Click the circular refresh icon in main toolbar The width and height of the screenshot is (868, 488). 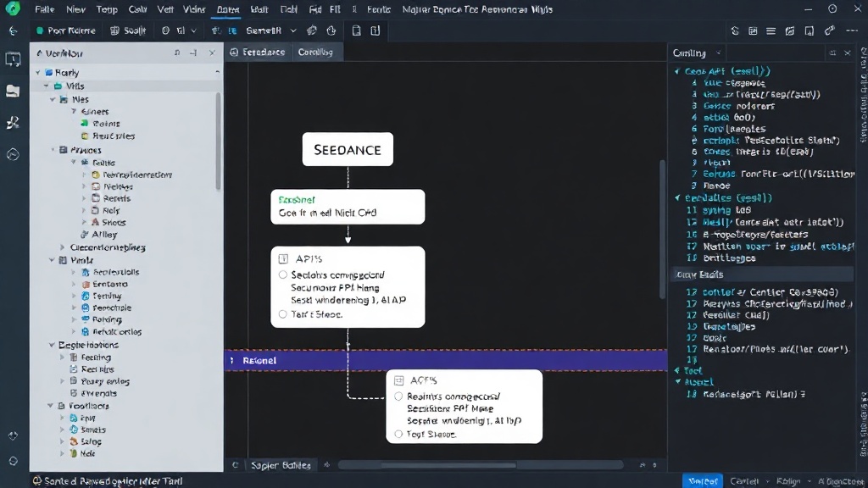click(331, 31)
